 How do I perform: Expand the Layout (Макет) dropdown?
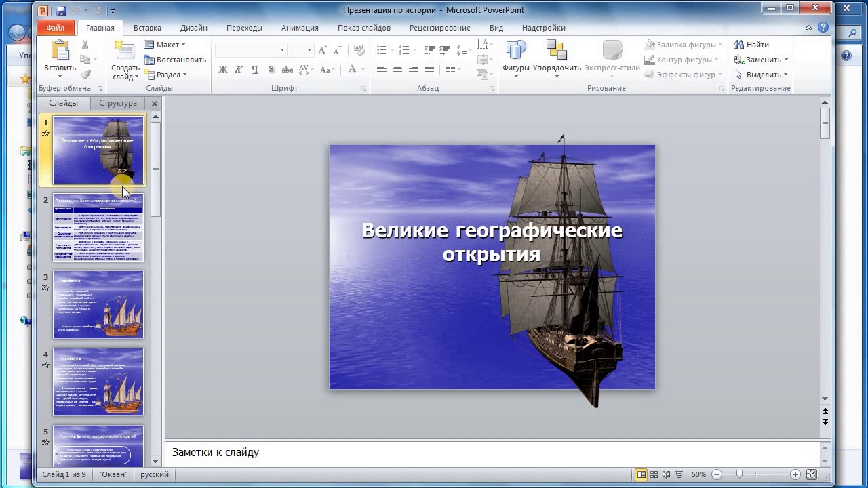pyautogui.click(x=165, y=45)
